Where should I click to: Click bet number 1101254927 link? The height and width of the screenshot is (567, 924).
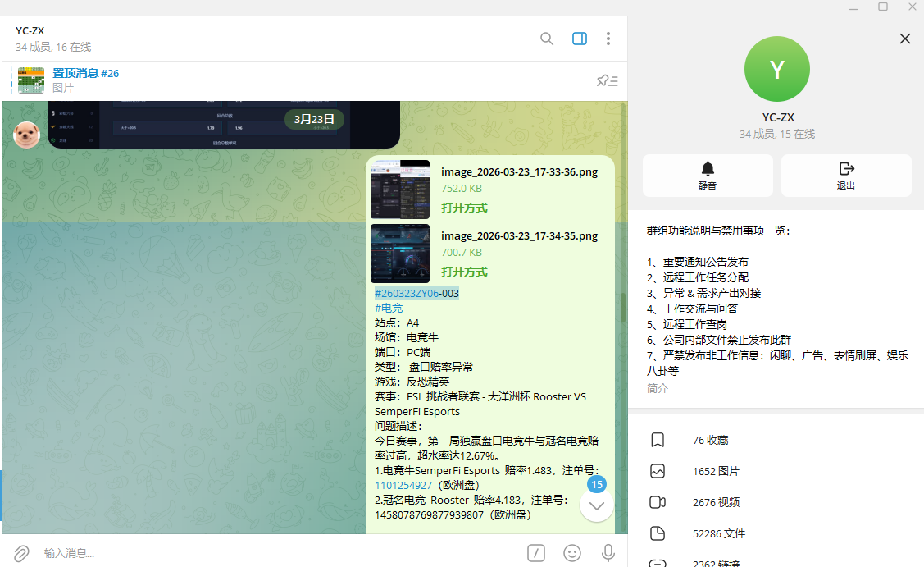click(x=403, y=485)
